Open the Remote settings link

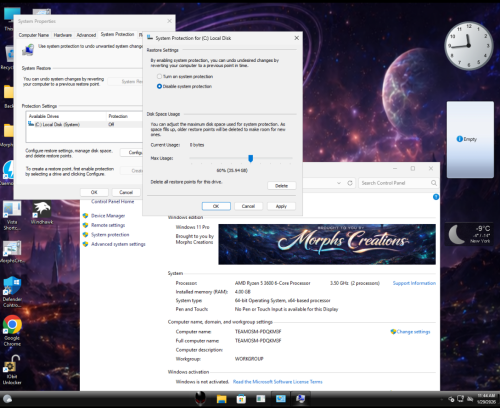(108, 225)
